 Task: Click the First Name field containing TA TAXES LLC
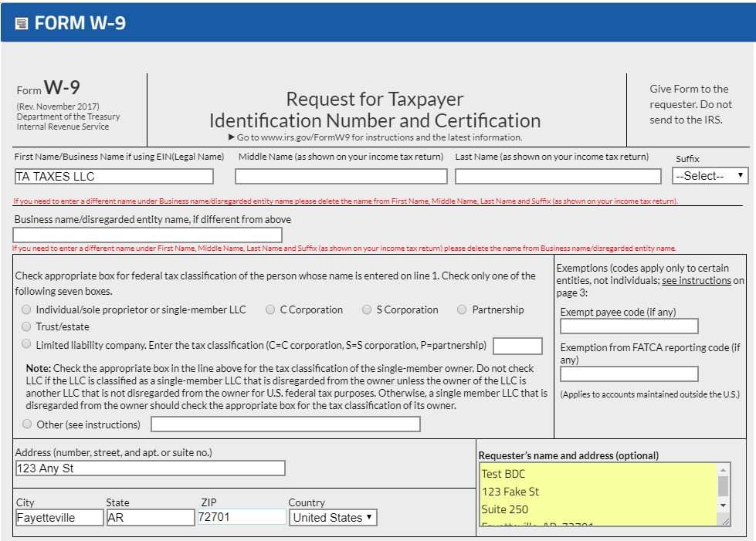click(x=114, y=176)
